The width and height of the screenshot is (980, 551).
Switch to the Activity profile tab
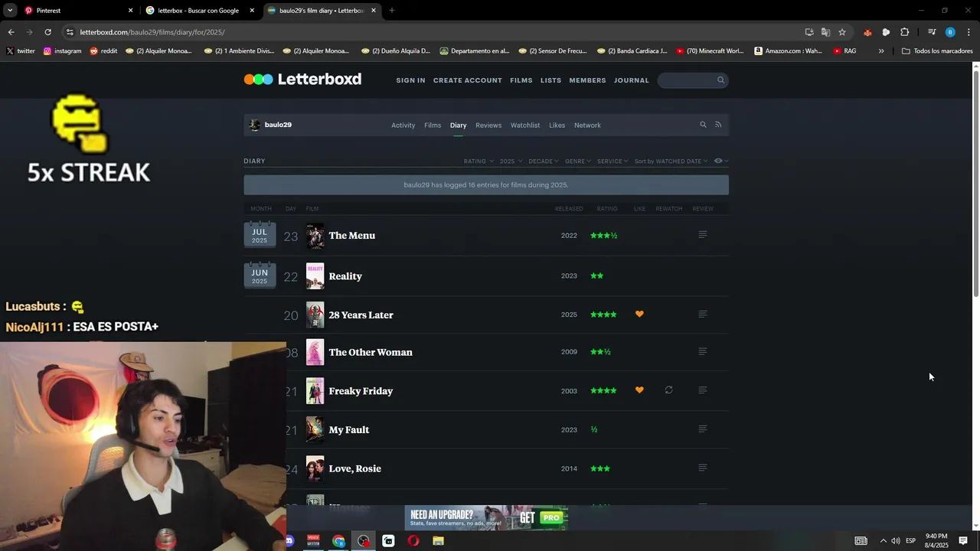pos(403,126)
